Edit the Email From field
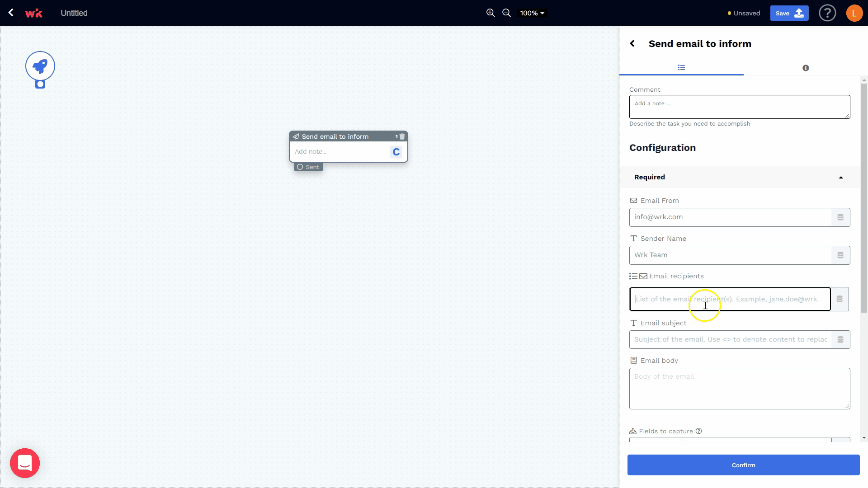868x488 pixels. tap(730, 217)
